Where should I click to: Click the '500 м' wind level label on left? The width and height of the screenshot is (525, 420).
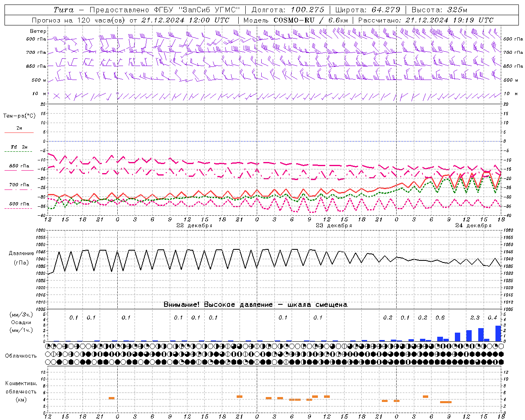click(39, 80)
